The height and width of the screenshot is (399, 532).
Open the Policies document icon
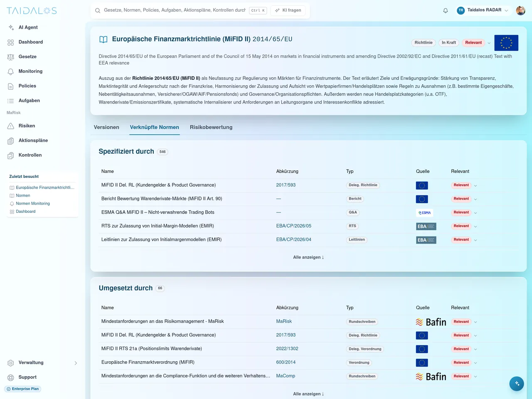coord(11,86)
